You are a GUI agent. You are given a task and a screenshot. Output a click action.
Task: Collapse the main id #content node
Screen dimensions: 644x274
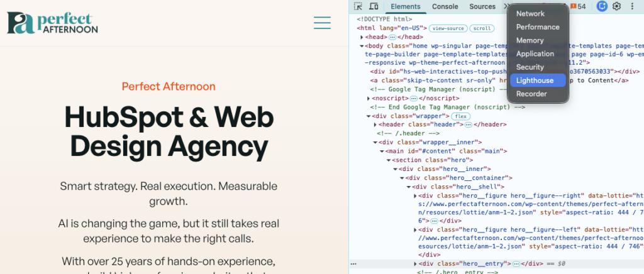tap(382, 151)
